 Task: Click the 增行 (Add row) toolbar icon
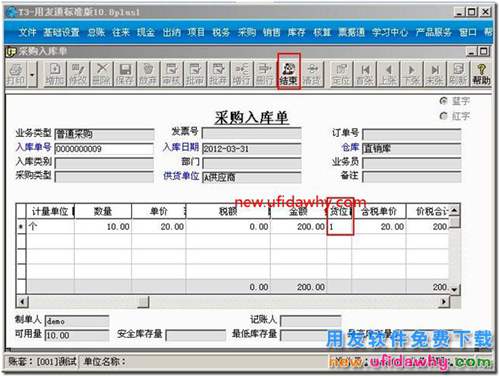click(241, 74)
